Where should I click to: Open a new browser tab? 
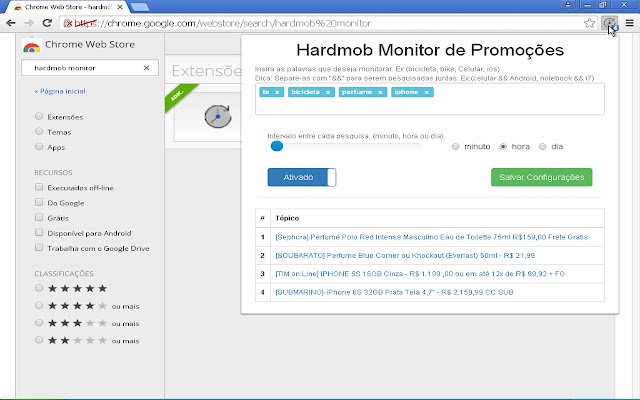coord(140,7)
